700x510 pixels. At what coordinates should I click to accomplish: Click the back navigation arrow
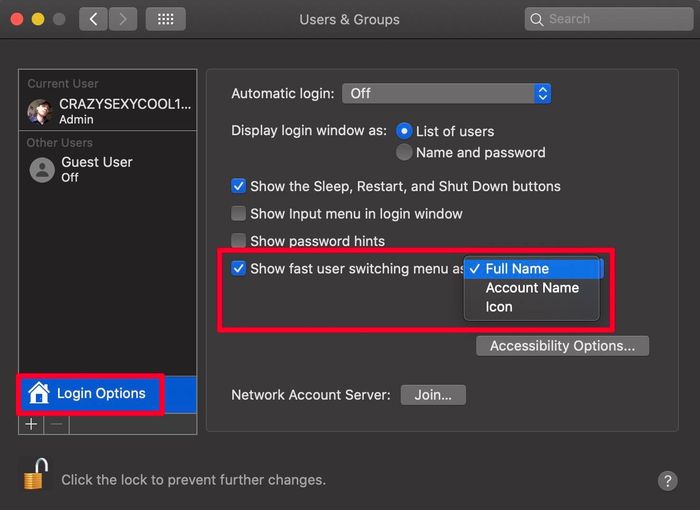click(93, 19)
